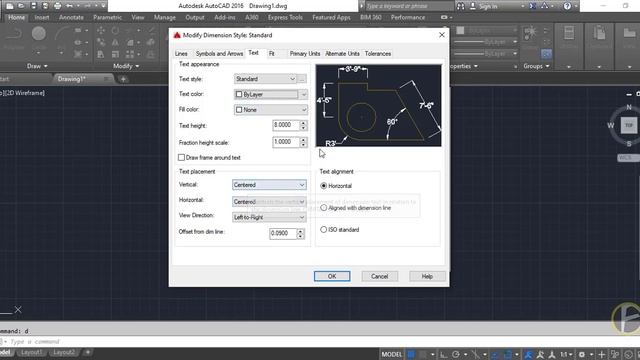The height and width of the screenshot is (360, 640).
Task: Select the Circle tool in Draw panel
Action: pyautogui.click(x=39, y=33)
